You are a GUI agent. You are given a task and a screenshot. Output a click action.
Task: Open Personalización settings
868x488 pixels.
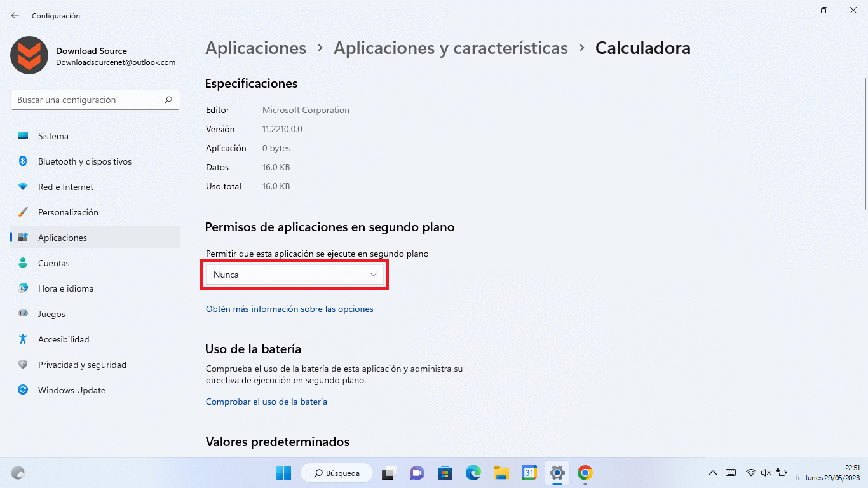tap(95, 212)
